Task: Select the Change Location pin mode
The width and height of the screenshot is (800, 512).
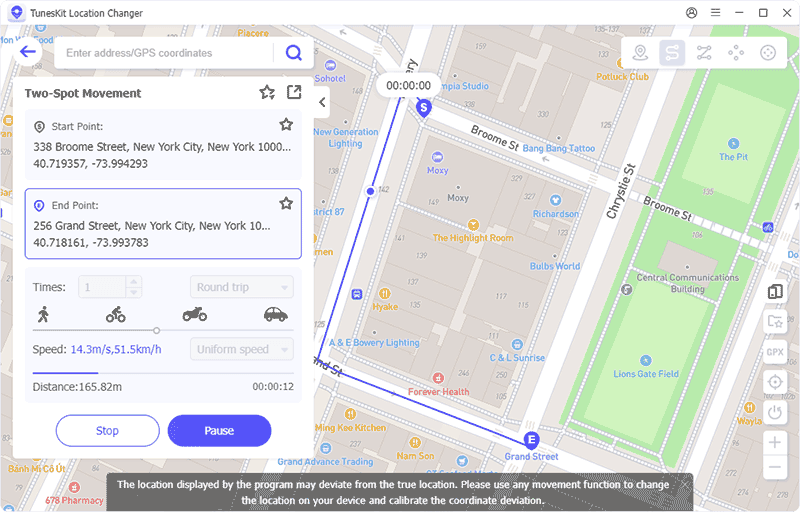Action: [x=640, y=53]
